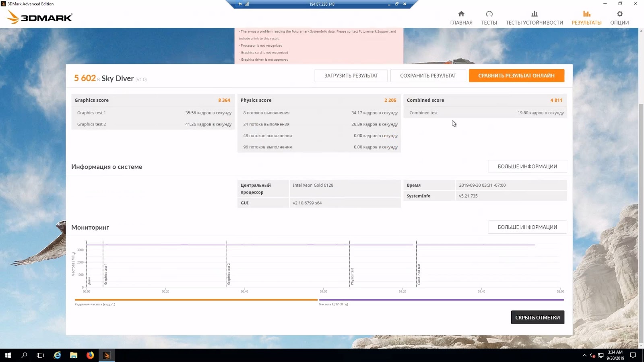Click the Intel Xeon Gold 6128 value
Viewport: 644px width, 362px height.
coord(313,185)
